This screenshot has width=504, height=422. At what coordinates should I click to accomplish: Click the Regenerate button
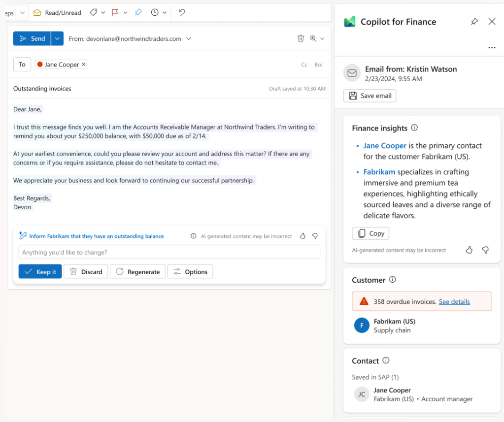click(137, 272)
